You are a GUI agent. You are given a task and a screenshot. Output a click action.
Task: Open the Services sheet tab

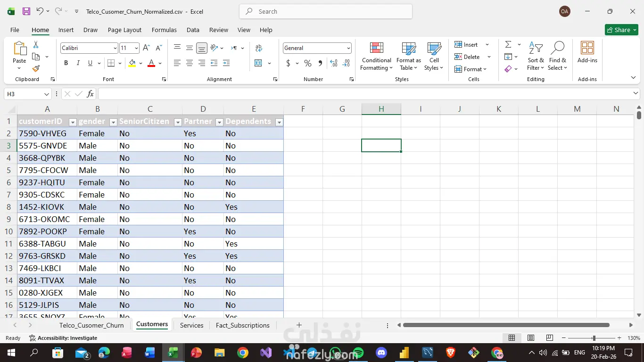pos(192,325)
